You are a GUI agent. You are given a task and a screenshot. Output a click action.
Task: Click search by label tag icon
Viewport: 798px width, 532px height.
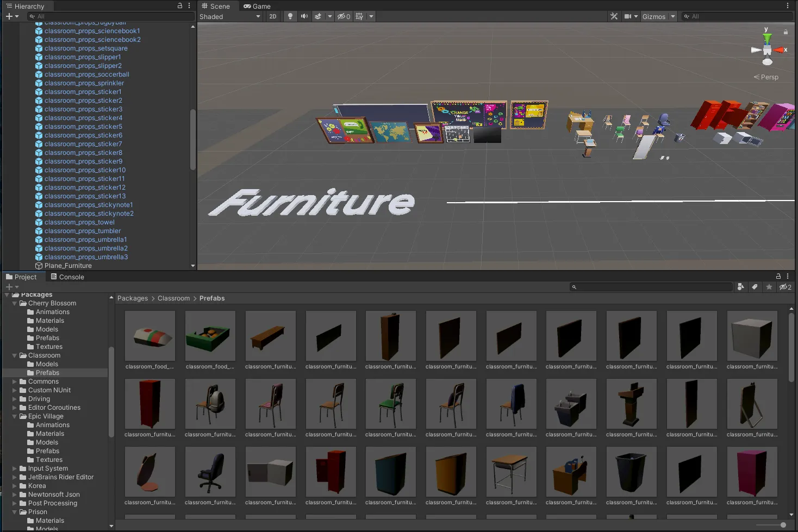point(755,287)
